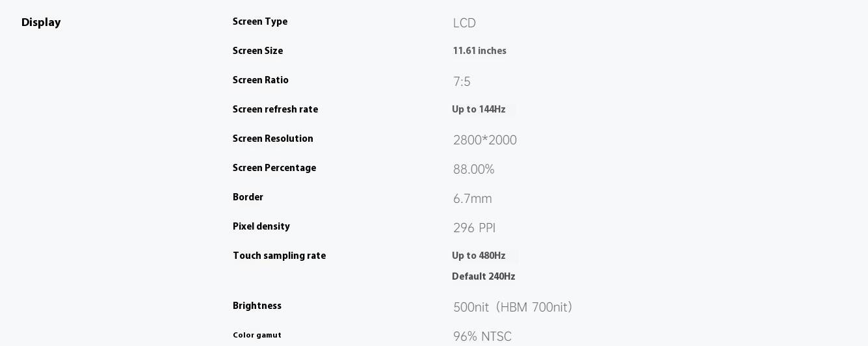This screenshot has height=346, width=868.
Task: Click the 7:5 ratio value
Action: point(462,82)
